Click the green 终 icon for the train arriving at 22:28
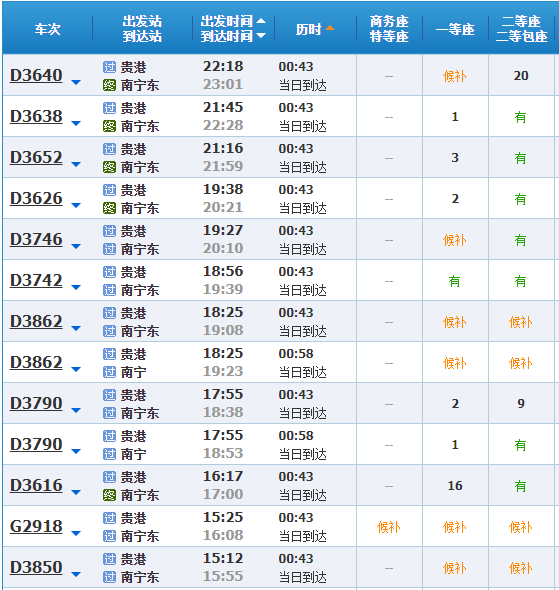The image size is (559, 590). tap(109, 126)
